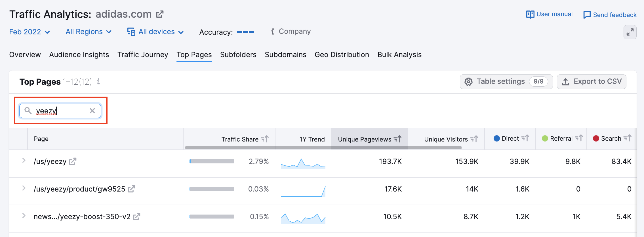Image resolution: width=644 pixels, height=237 pixels.
Task: Switch to the Subfolders tab
Action: [x=238, y=55]
